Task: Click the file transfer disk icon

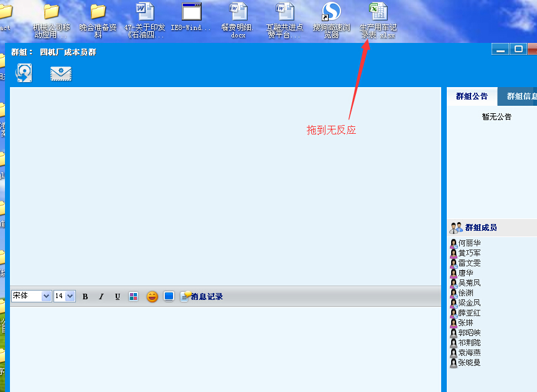Action: tap(24, 73)
